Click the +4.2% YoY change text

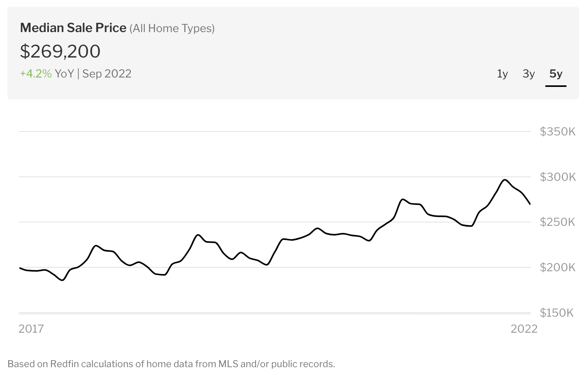tap(47, 74)
